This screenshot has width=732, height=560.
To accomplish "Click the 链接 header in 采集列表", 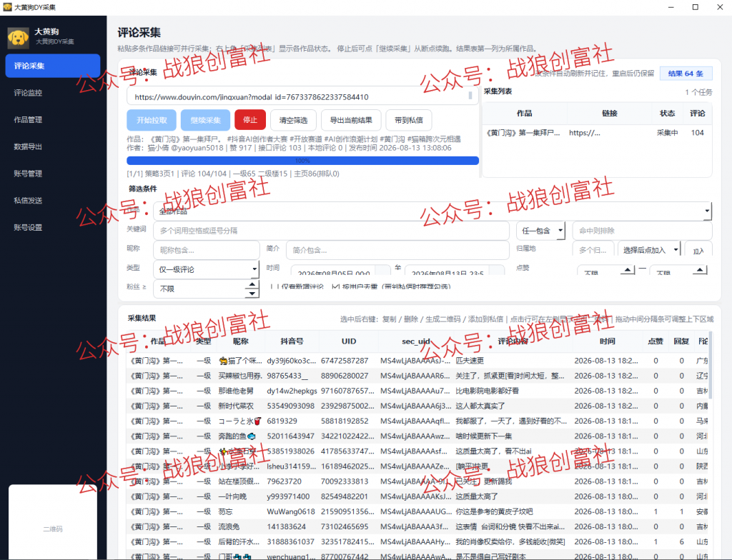I will 610,114.
